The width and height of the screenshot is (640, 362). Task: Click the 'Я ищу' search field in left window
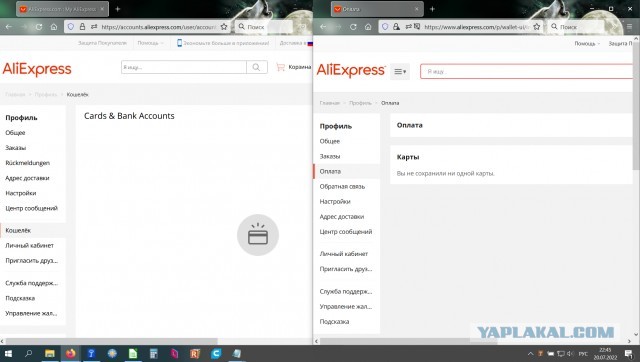coord(184,67)
